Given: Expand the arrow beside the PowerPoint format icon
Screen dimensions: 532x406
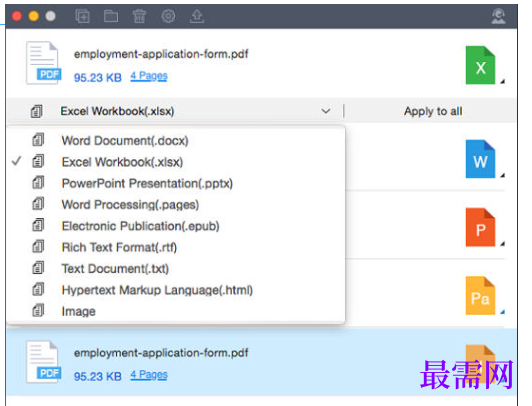Looking at the screenshot, I should pyautogui.click(x=503, y=244).
